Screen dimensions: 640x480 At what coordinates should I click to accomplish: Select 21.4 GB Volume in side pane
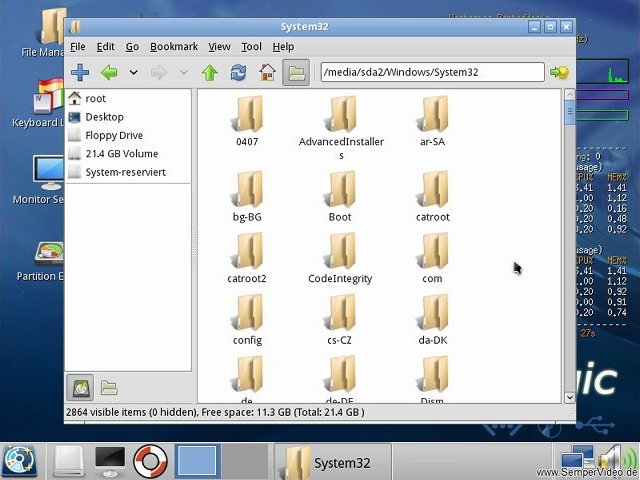121,154
